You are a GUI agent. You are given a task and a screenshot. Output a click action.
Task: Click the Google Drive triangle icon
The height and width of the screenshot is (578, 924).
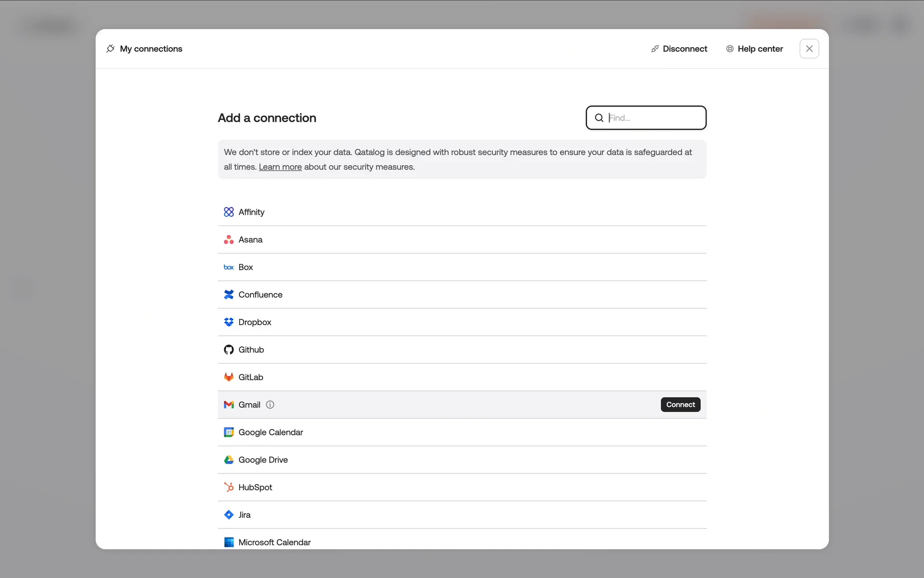click(229, 460)
